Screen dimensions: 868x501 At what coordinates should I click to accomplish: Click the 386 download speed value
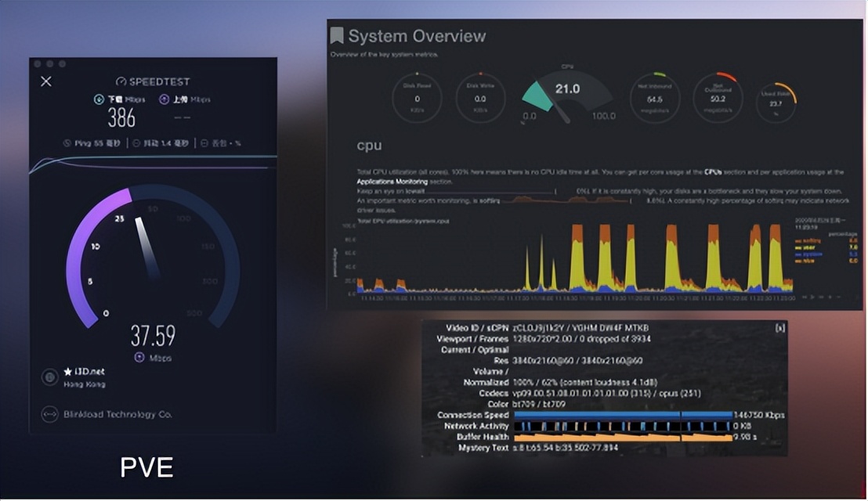(121, 117)
